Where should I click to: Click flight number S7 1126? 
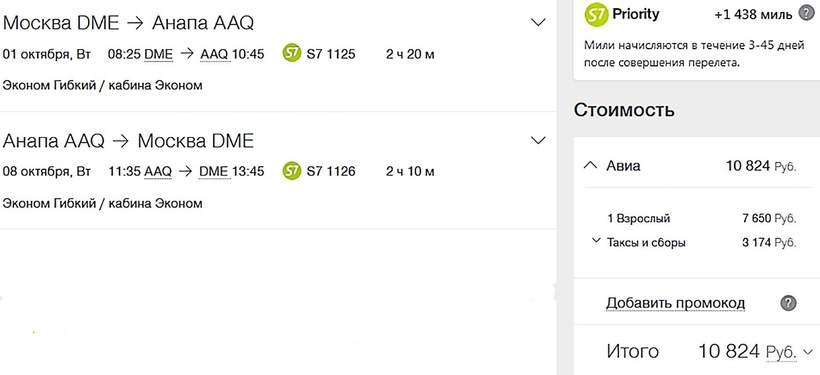[x=331, y=172]
